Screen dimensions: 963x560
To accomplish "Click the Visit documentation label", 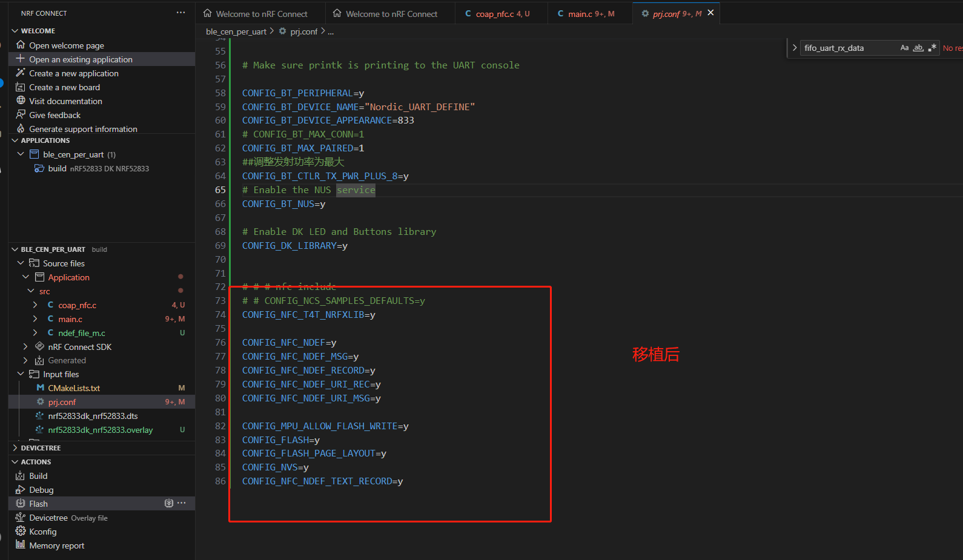I will pyautogui.click(x=65, y=101).
